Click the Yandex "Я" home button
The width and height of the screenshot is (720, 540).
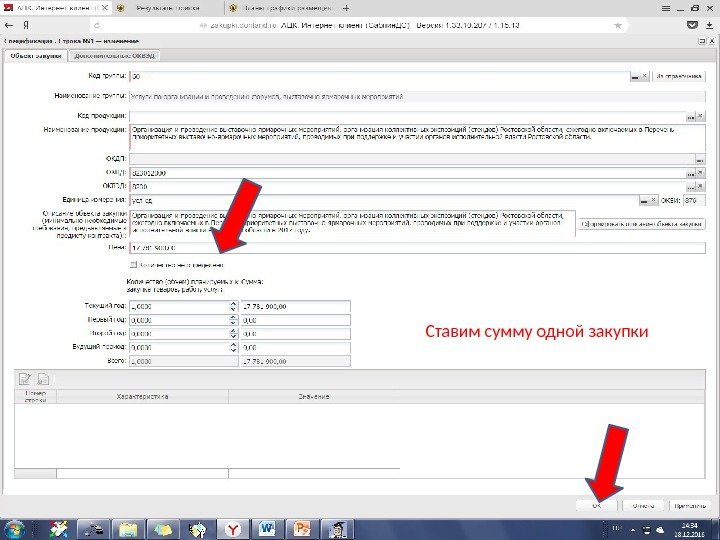coord(26,25)
